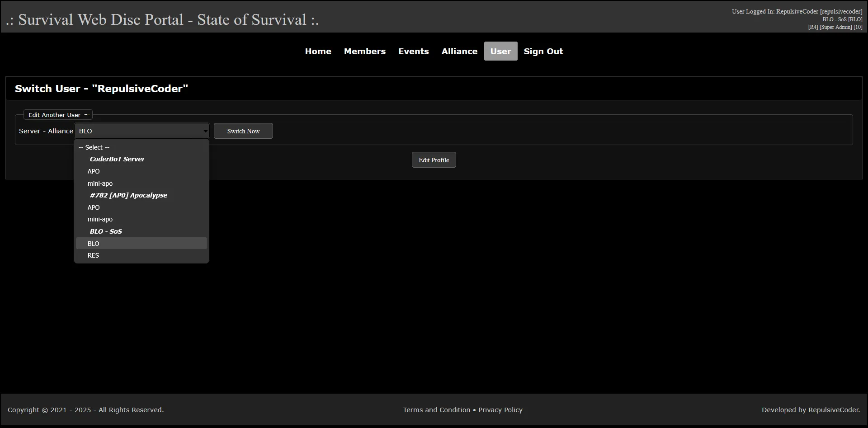Select APO under CoderBoT Server group

pos(94,171)
